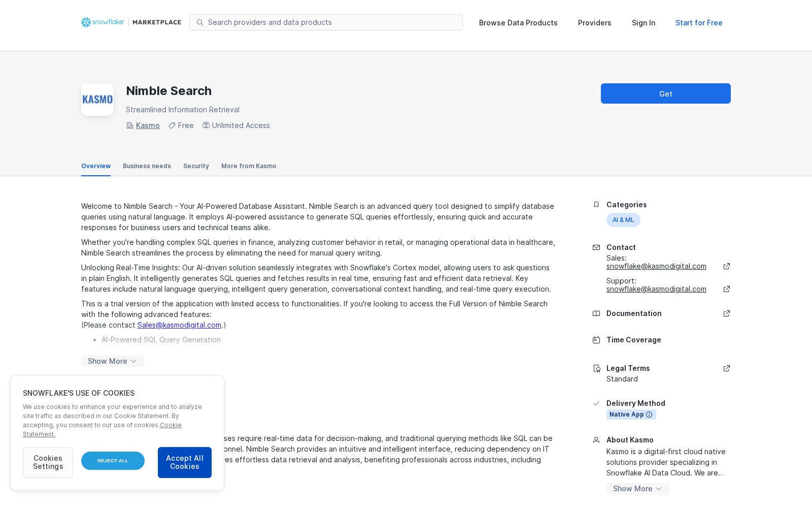
Task: Click the About Kasmo person icon
Action: pos(596,440)
